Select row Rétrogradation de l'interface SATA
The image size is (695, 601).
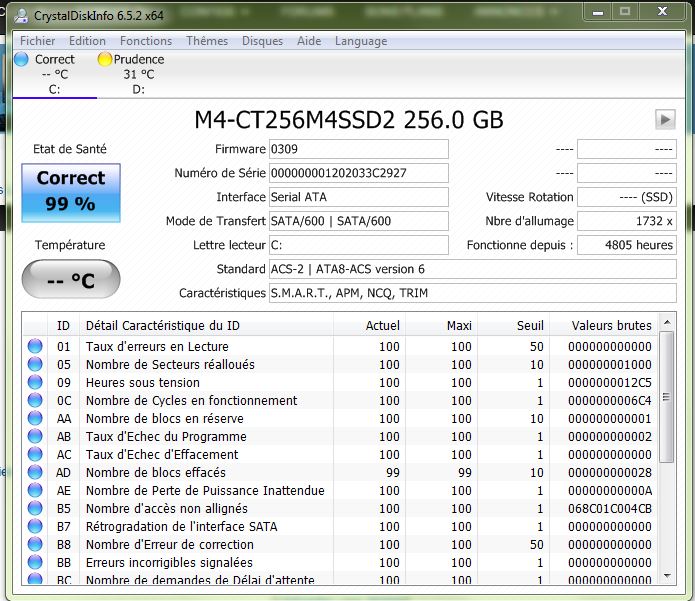tap(340, 527)
